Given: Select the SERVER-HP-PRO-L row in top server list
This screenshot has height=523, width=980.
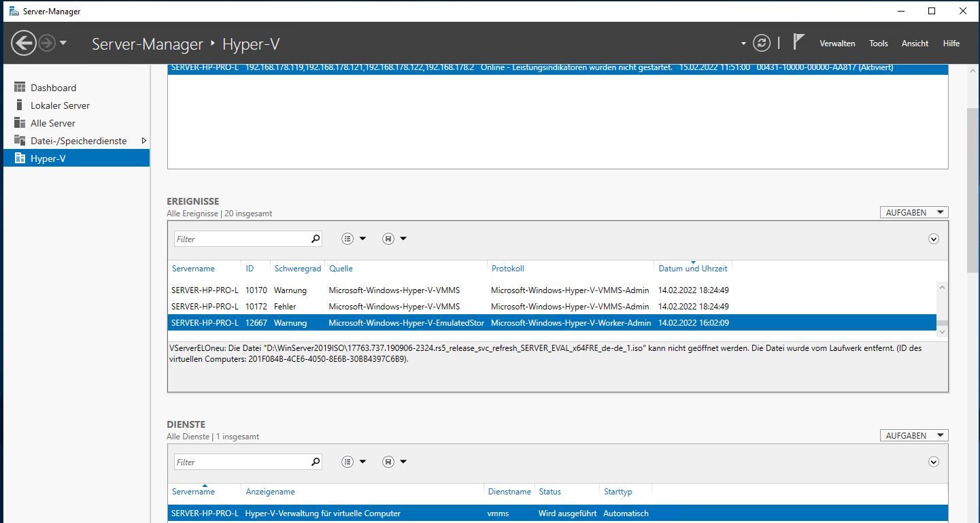Looking at the screenshot, I should (558, 68).
